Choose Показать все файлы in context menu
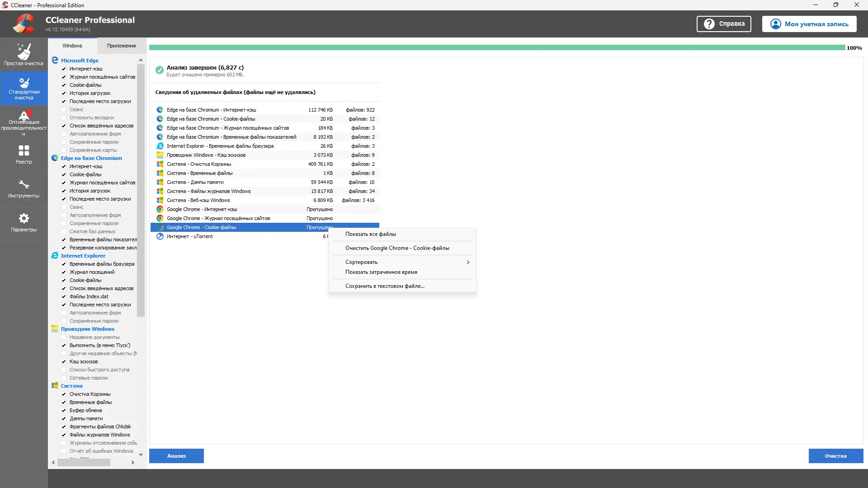This screenshot has width=868, height=488. (x=371, y=234)
